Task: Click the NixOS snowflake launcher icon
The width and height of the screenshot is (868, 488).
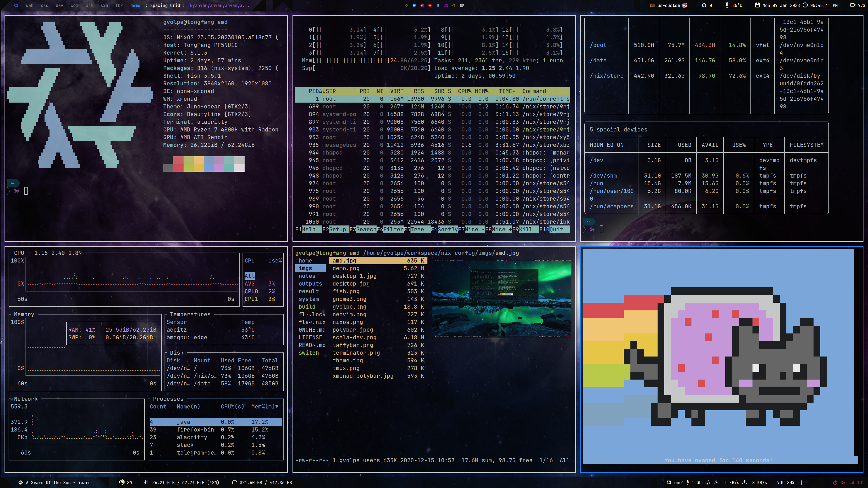Action: point(16,5)
